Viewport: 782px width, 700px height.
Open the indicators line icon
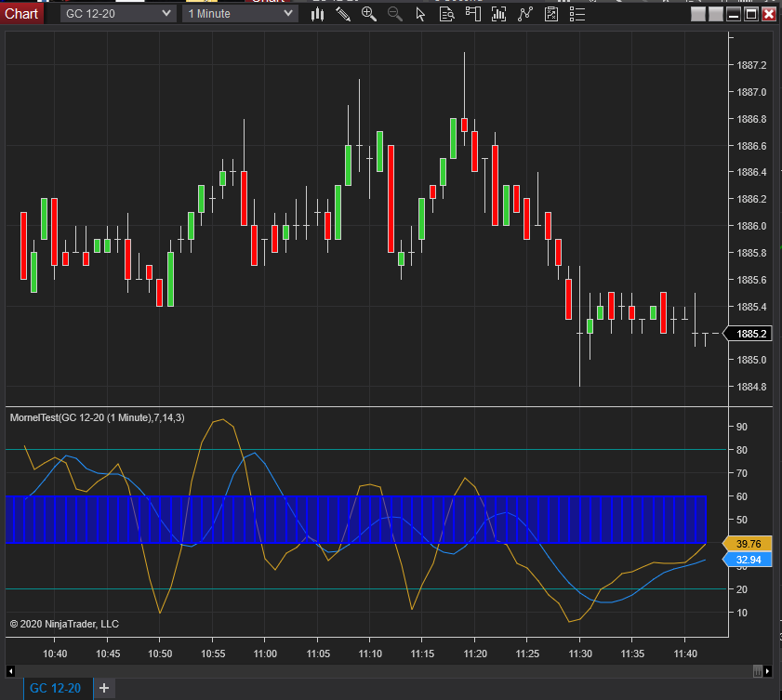pos(525,14)
